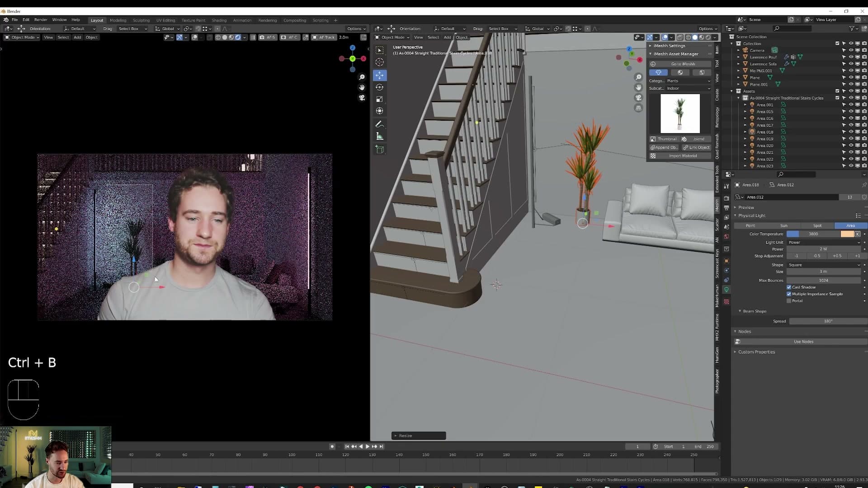
Task: Open the Object properties tab icon
Action: (x=726, y=261)
